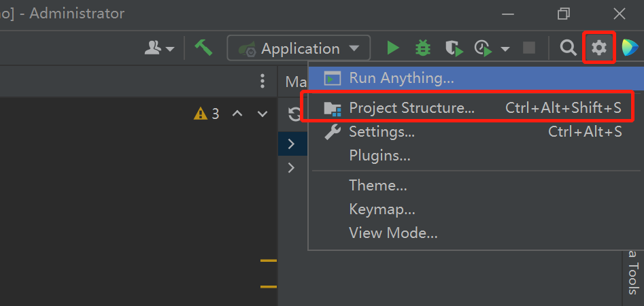This screenshot has height=306, width=644.
Task: Click the gear icon in the toolbar
Action: [599, 48]
